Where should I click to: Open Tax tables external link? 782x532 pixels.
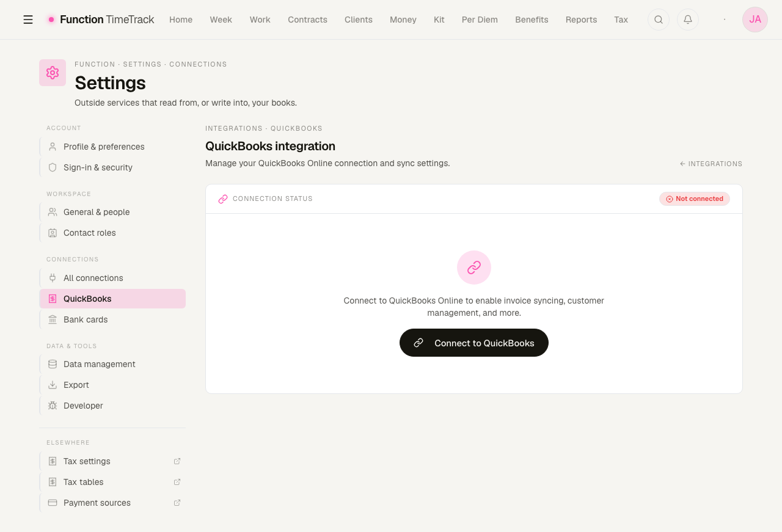(112, 482)
